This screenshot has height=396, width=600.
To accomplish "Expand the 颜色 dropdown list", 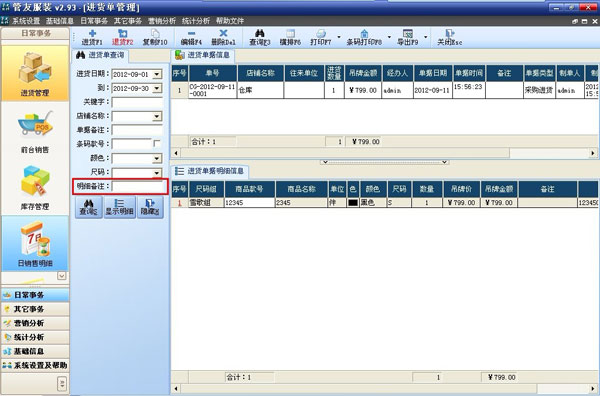I will pos(157,158).
